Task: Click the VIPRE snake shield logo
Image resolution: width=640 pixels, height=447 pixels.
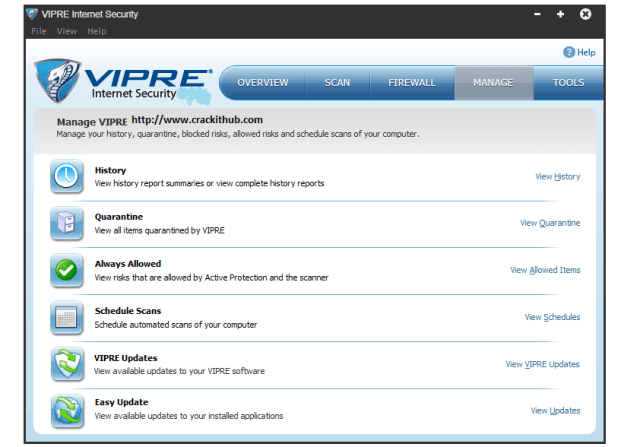Action: (x=58, y=80)
